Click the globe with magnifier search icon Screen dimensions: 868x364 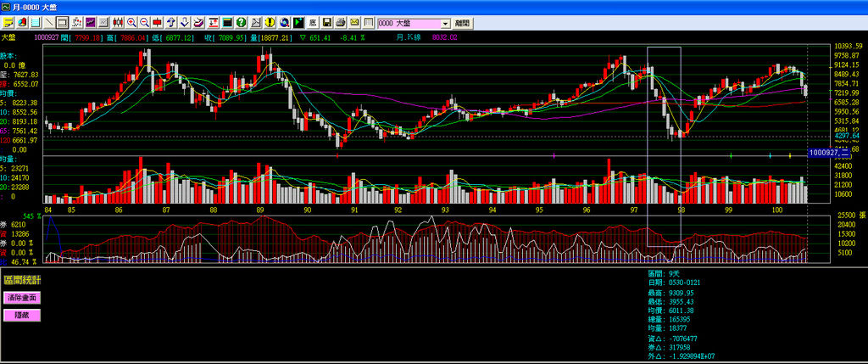tap(285, 23)
